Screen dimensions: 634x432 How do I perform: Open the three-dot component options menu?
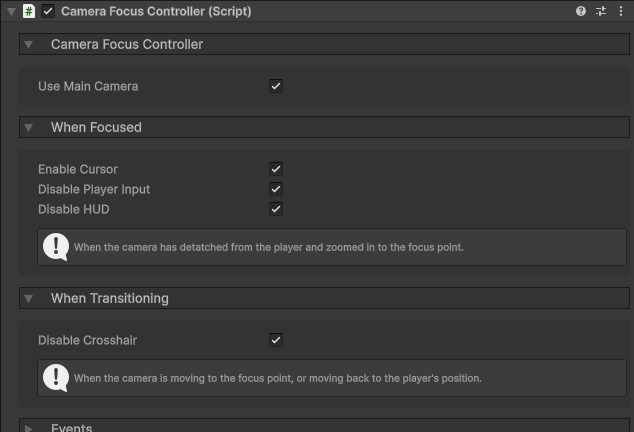coord(620,11)
